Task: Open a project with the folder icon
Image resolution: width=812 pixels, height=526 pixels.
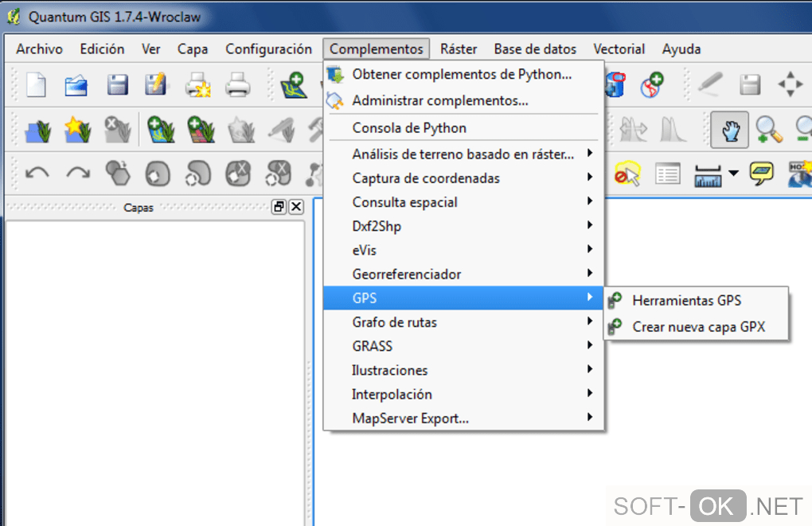Action: (76, 85)
